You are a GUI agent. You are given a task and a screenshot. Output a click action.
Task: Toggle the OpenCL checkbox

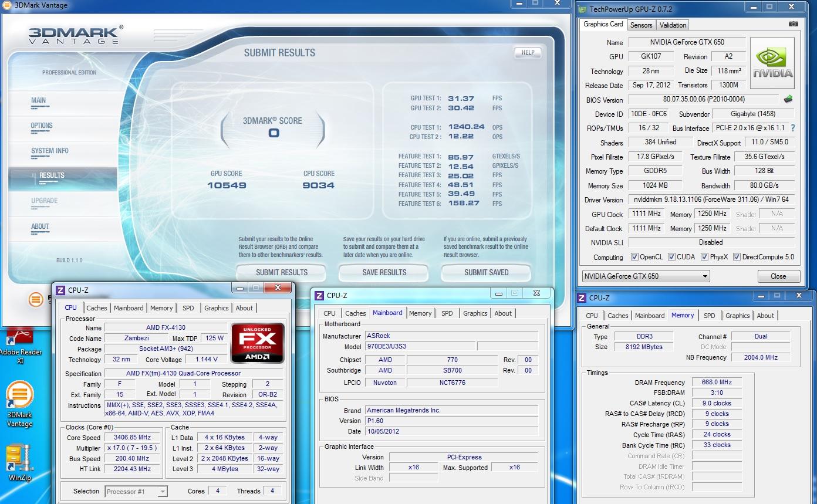pos(634,257)
